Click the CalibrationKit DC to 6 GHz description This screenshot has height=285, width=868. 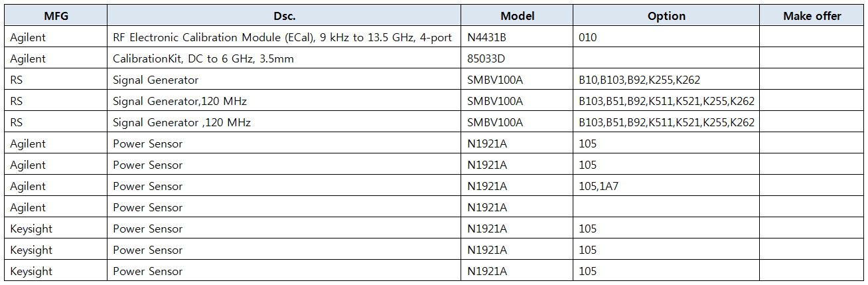tap(204, 58)
